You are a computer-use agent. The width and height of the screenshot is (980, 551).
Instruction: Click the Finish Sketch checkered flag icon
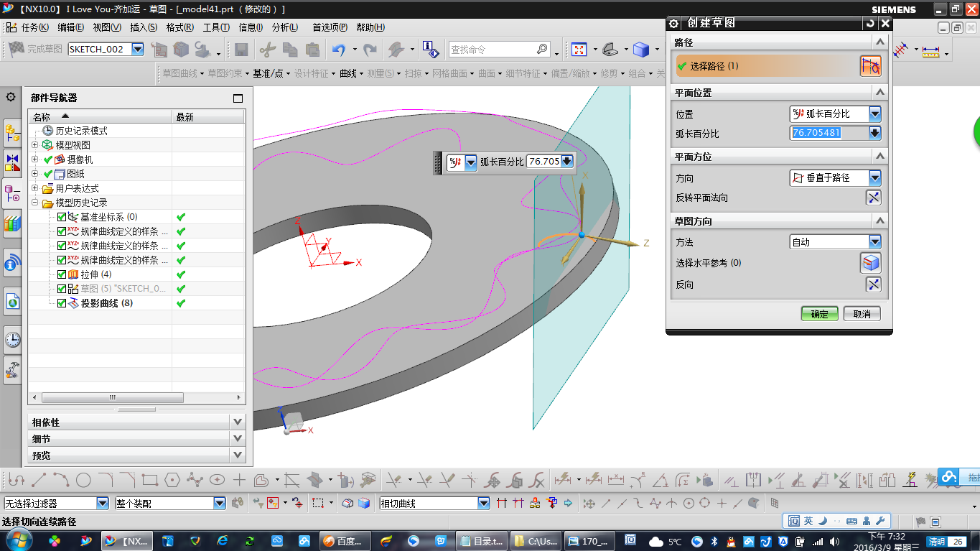(16, 49)
